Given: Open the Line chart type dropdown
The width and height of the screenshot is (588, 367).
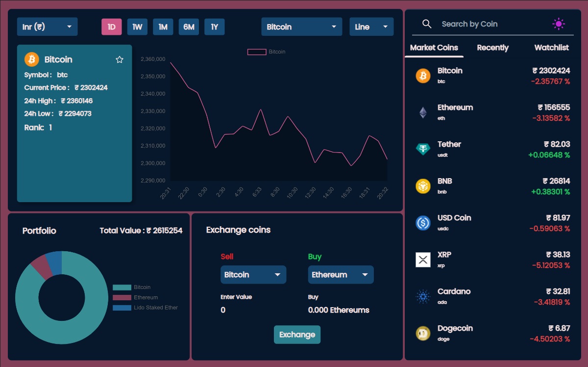Looking at the screenshot, I should point(371,26).
